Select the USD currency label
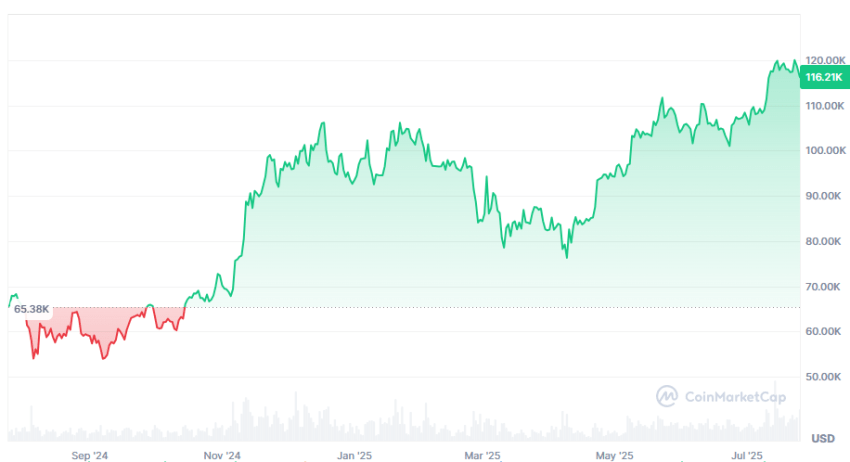This screenshot has height=462, width=850. pyautogui.click(x=823, y=438)
